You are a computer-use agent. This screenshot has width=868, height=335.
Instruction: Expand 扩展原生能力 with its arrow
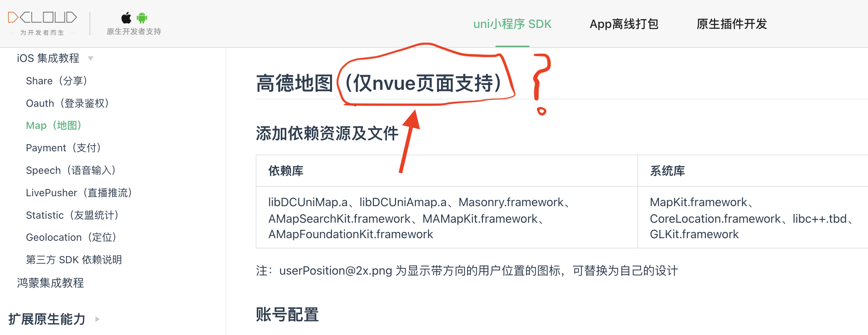97,319
